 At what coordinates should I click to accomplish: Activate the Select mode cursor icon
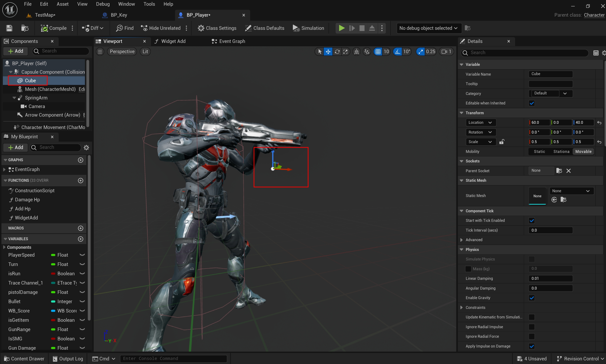tap(320, 52)
